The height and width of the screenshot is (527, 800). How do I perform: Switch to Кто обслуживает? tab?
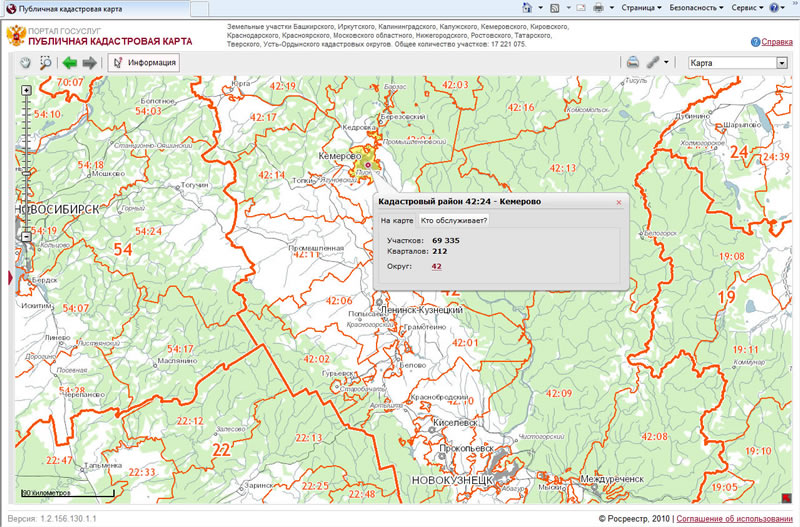click(454, 220)
